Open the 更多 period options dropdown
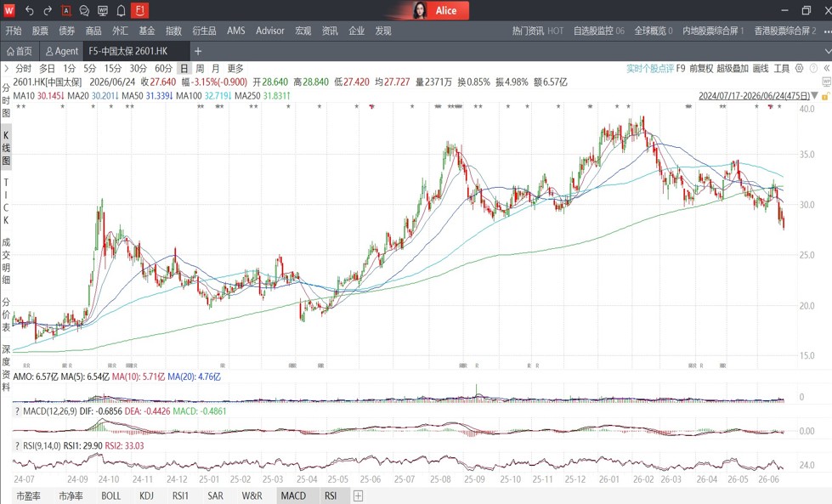Viewport: 832px width, 504px height. (235, 69)
